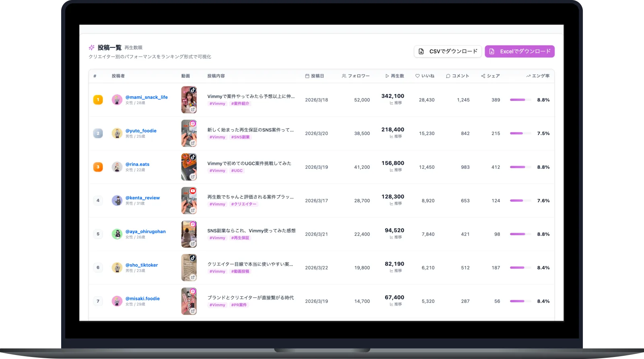The image size is (644, 359).
Task: Click the #動画投稿 hashtag tag
Action: [x=240, y=271]
